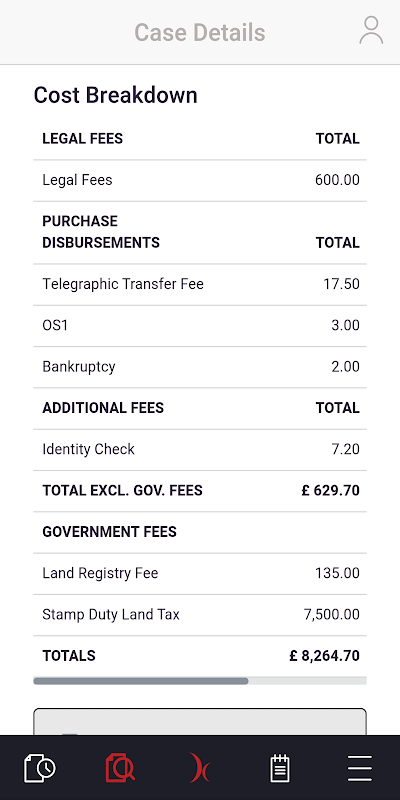This screenshot has height=800, width=400.
Task: Click the Cost Breakdown heading
Action: [115, 95]
